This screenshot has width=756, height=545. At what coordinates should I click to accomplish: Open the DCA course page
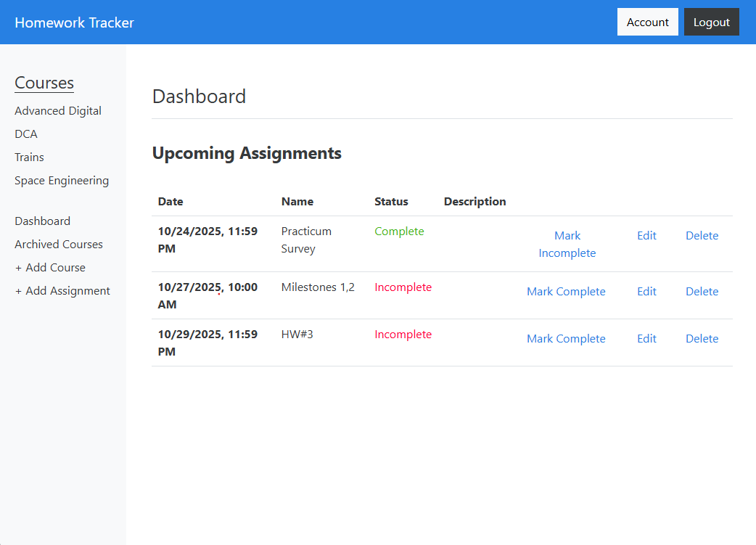pyautogui.click(x=25, y=134)
